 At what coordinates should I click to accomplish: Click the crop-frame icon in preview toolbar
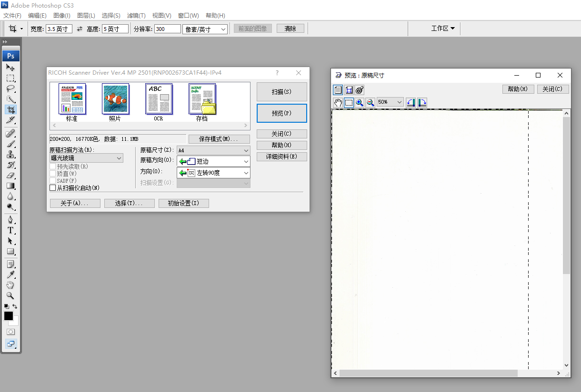pos(349,90)
